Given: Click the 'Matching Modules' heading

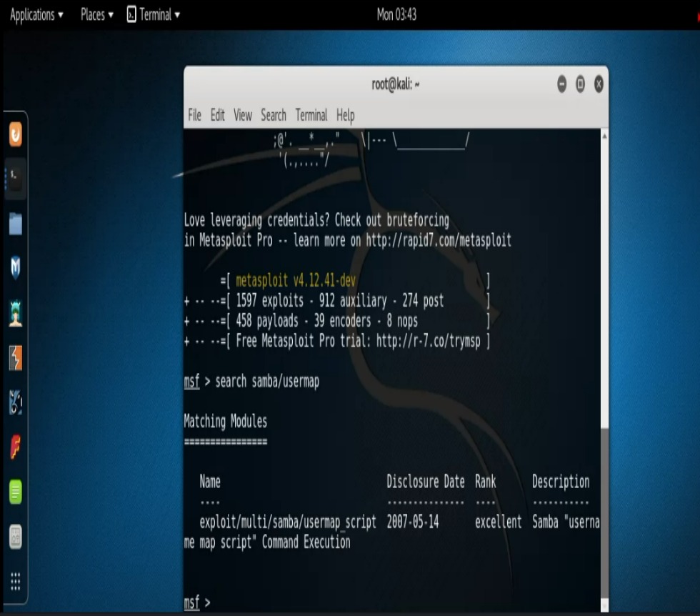Looking at the screenshot, I should 226,421.
